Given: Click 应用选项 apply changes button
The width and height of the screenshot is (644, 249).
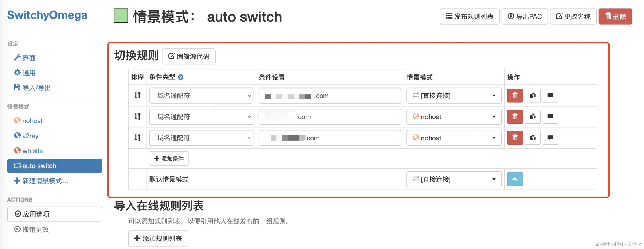Looking at the screenshot, I should (x=55, y=214).
